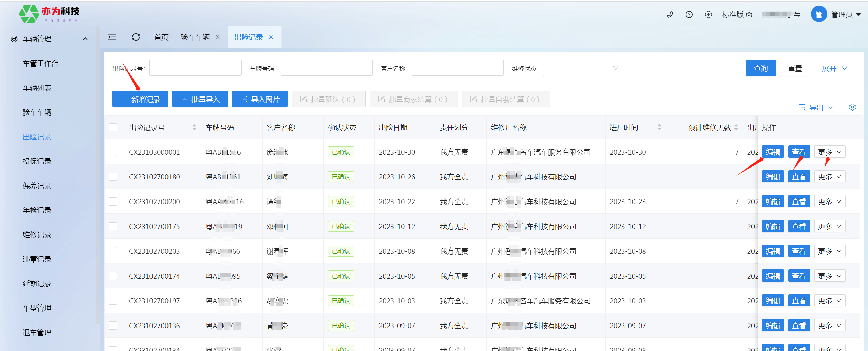Image resolution: width=868 pixels, height=351 pixels.
Task: Click sort arrows on 出险记录号 column
Action: pos(194,127)
